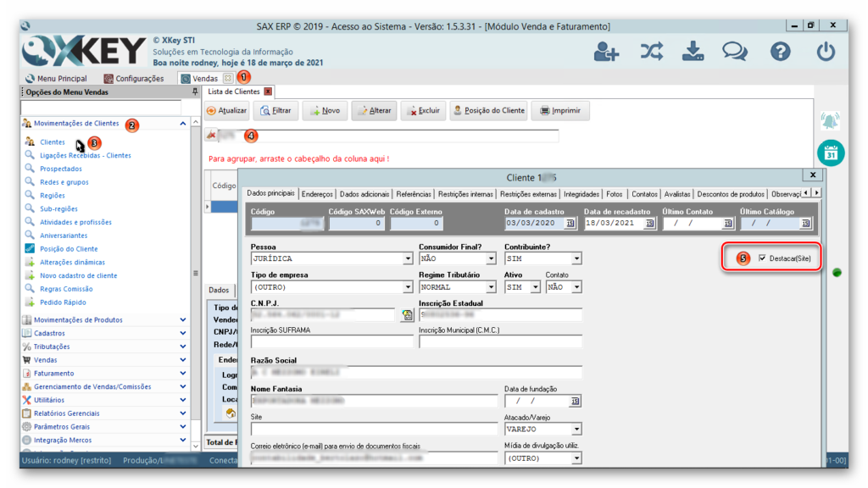The width and height of the screenshot is (868, 488).
Task: Click the Imprimir button
Action: pos(560,111)
